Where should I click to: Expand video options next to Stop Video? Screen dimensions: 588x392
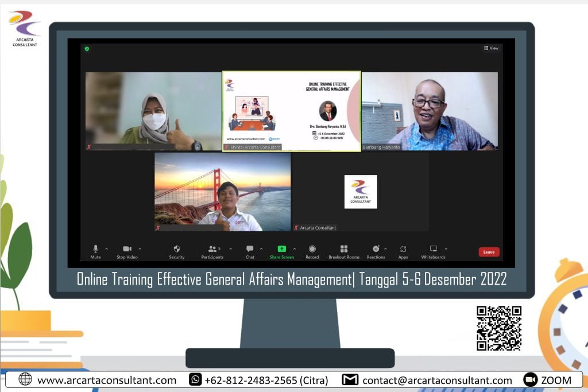coord(138,249)
